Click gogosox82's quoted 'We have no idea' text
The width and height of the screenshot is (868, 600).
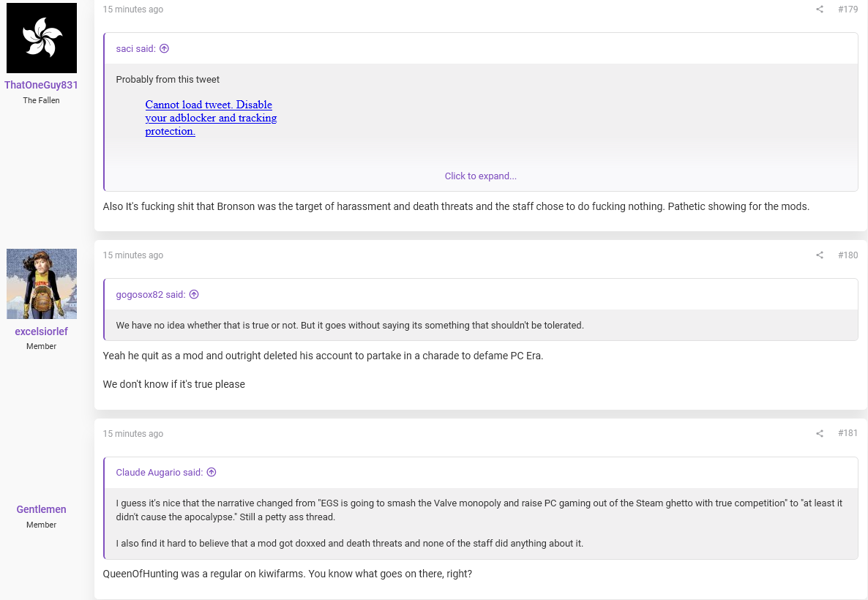pos(350,325)
